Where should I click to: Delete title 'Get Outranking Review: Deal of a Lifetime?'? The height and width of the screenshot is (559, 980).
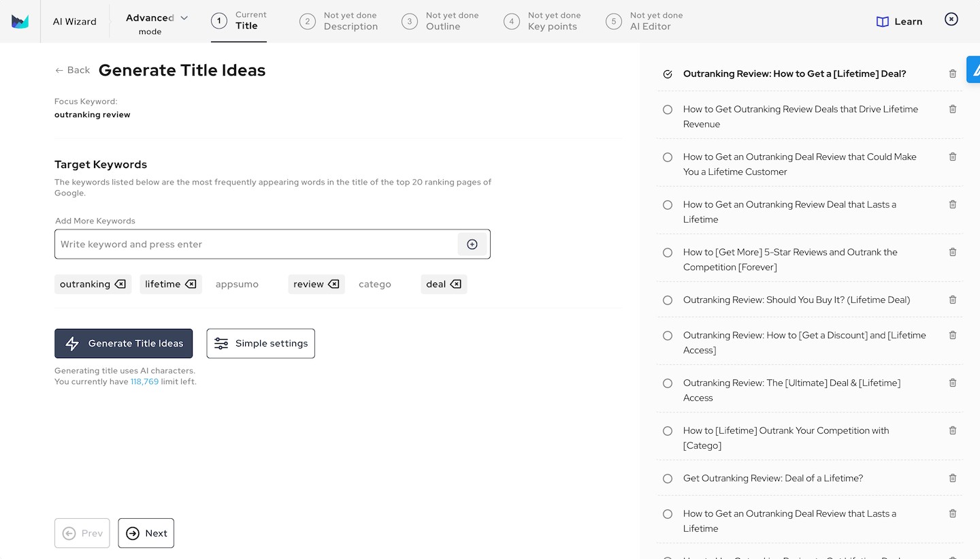tap(953, 478)
